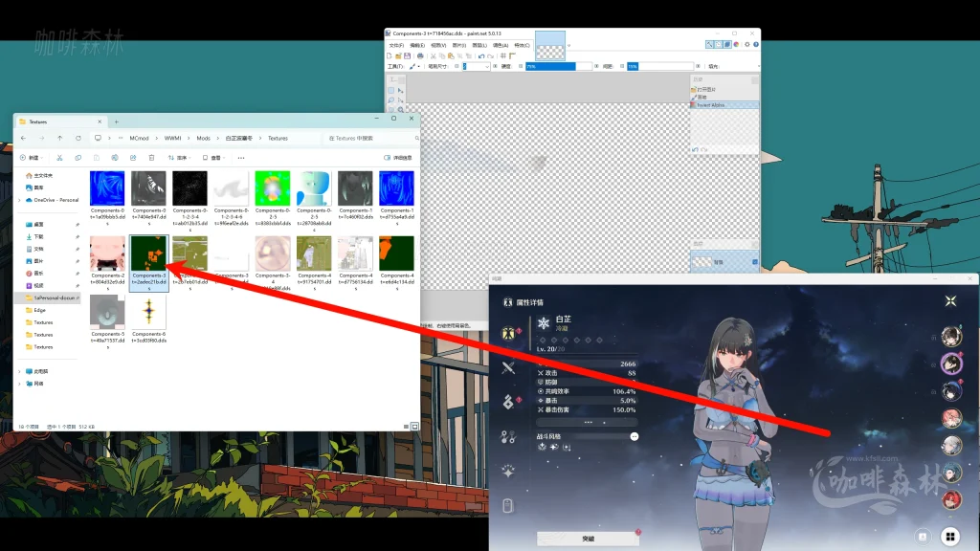Select file Components-2 t=804d32e9.dds
This screenshot has height=551, width=980.
(107, 263)
